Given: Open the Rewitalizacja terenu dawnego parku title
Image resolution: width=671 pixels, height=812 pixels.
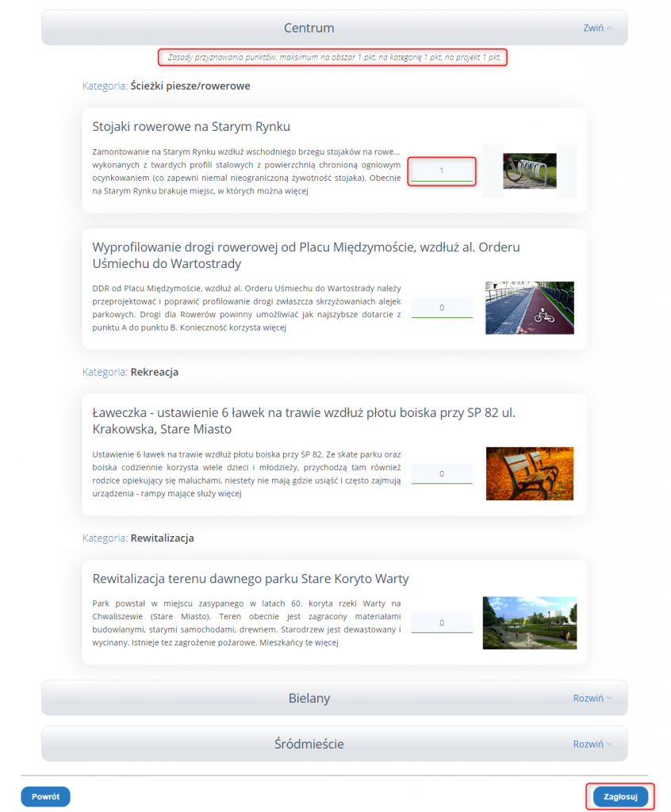Looking at the screenshot, I should pyautogui.click(x=251, y=578).
